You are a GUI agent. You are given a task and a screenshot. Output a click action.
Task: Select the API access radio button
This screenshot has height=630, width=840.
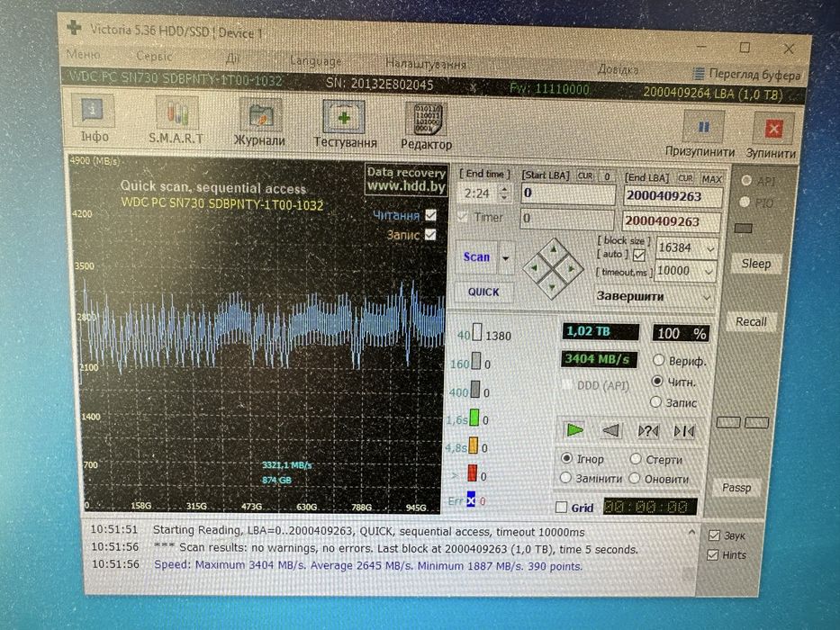point(745,181)
